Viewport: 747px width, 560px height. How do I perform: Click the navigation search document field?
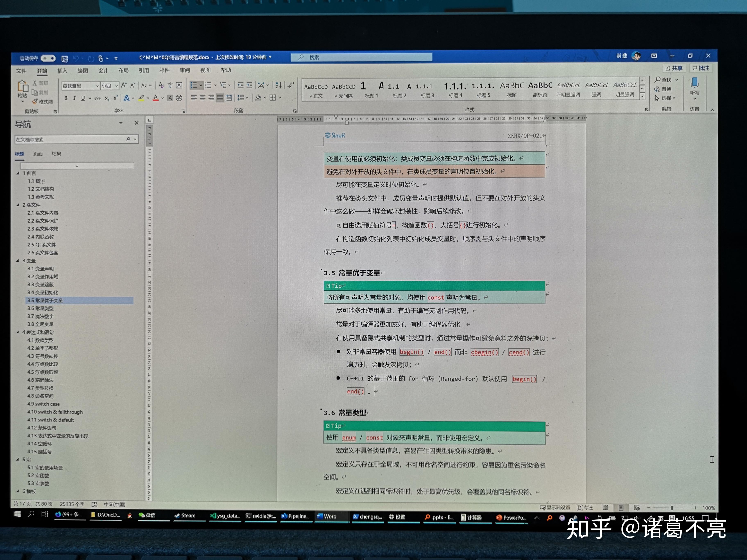(76, 139)
